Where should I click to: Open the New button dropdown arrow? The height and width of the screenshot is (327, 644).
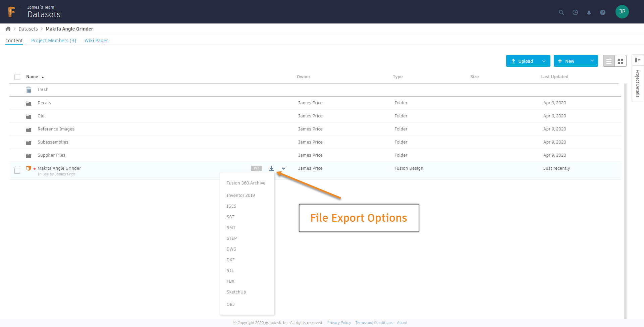tap(592, 61)
